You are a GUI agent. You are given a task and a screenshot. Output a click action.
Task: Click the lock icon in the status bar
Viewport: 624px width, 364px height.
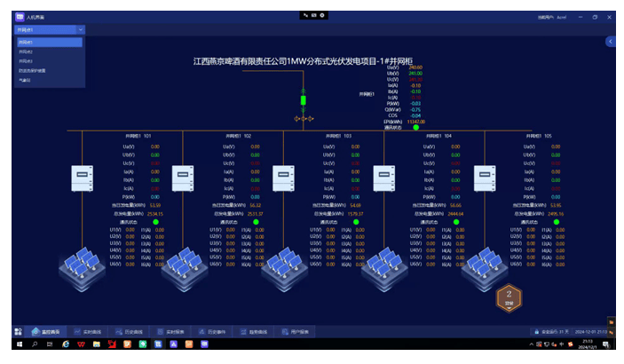point(536,332)
